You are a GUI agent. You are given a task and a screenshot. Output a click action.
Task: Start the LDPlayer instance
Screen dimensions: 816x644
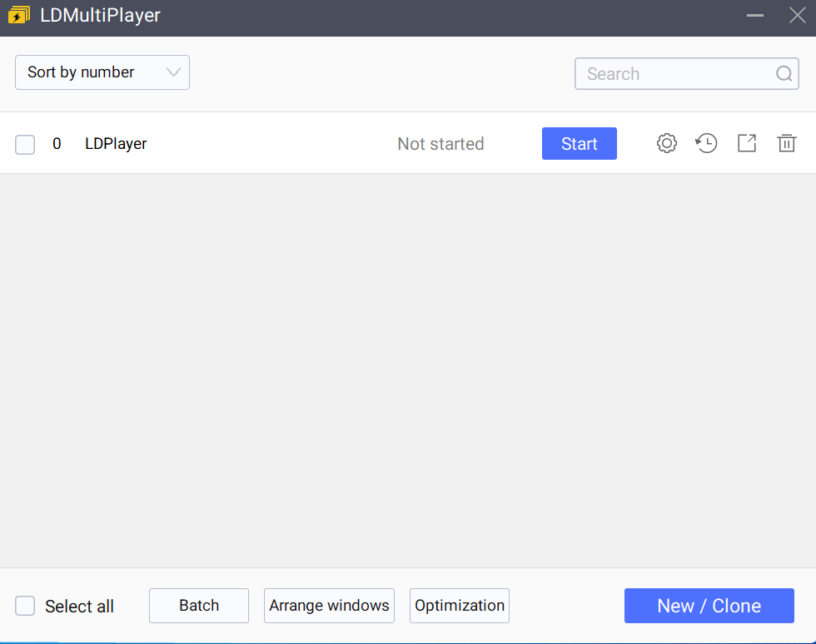click(579, 143)
